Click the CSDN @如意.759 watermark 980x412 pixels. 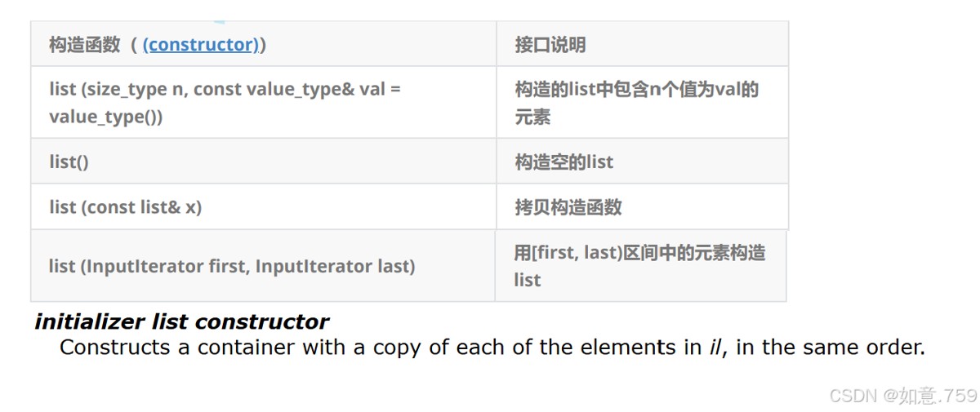[903, 396]
